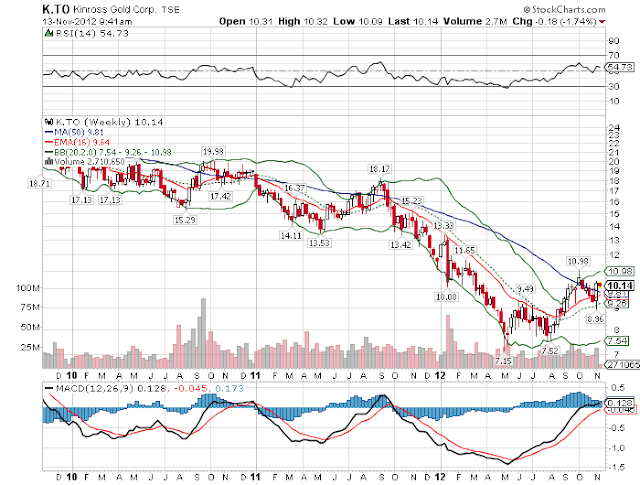Click the Chg -0.18 (-1.74%) value

[x=555, y=21]
